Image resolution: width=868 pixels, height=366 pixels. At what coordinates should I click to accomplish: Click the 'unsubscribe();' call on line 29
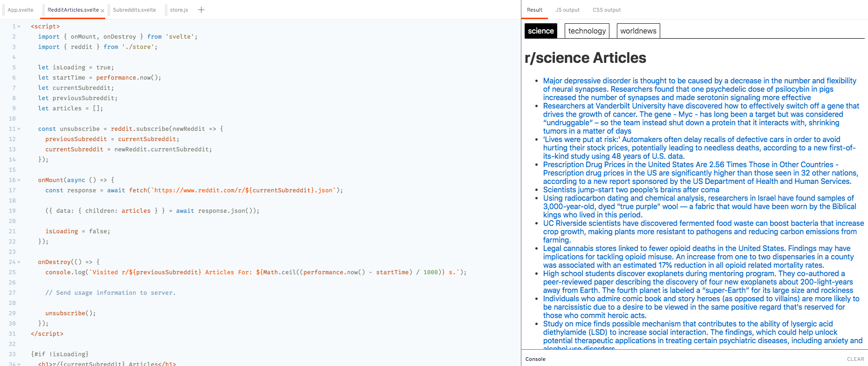71,313
